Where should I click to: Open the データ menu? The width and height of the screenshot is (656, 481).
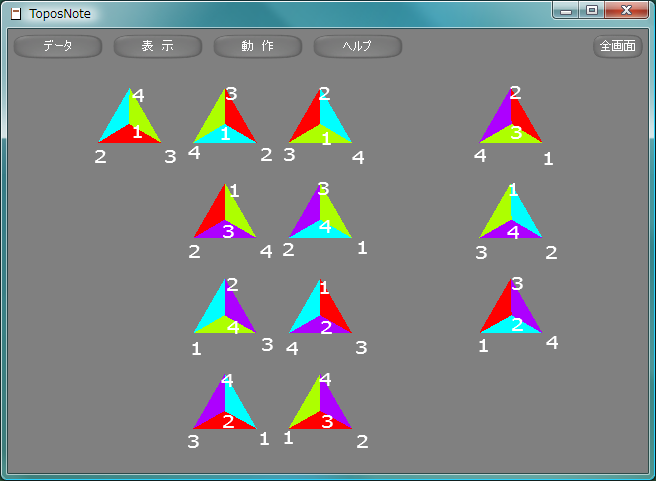58,46
